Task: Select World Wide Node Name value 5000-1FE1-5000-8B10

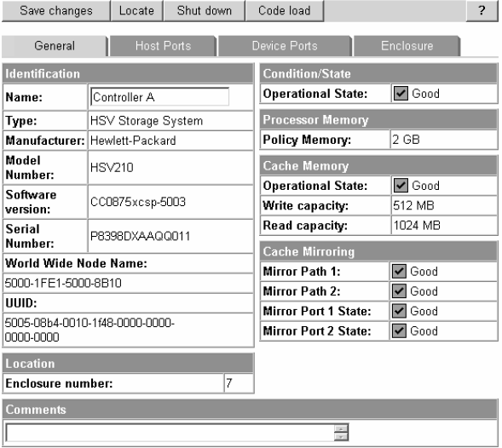Action: (x=63, y=284)
